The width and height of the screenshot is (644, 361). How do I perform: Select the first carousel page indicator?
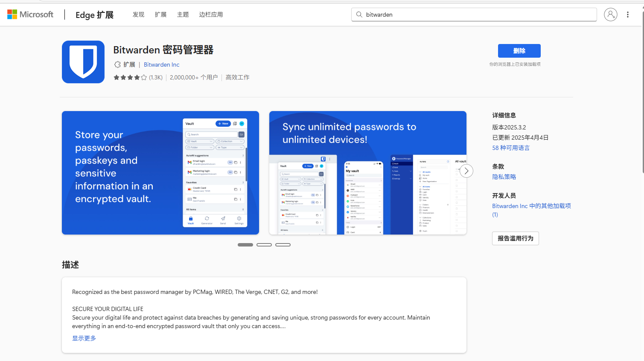[x=245, y=245]
